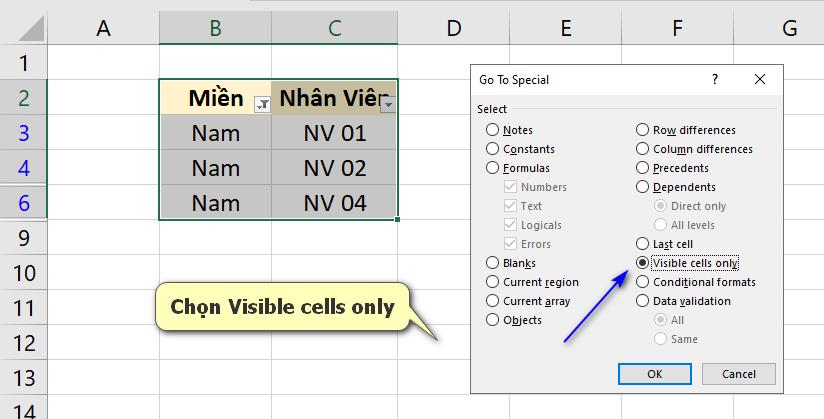Choose the Constants radio option
The image size is (824, 419).
(520, 149)
